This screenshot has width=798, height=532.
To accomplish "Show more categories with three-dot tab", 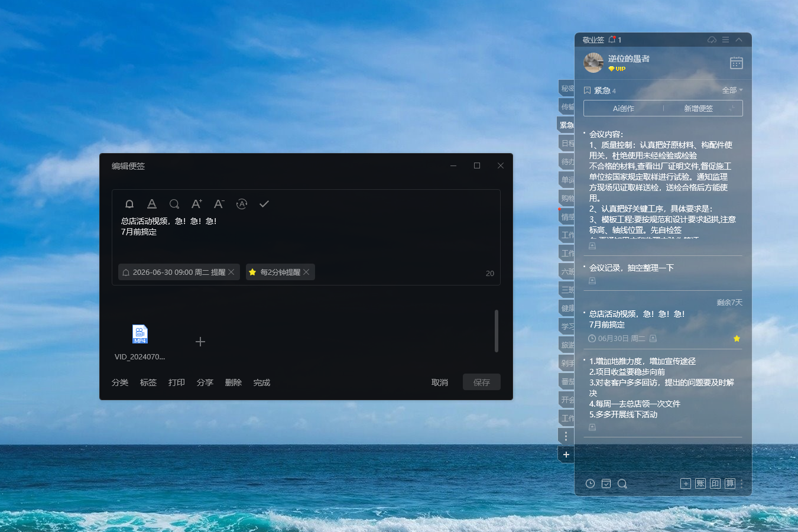I will (566, 436).
